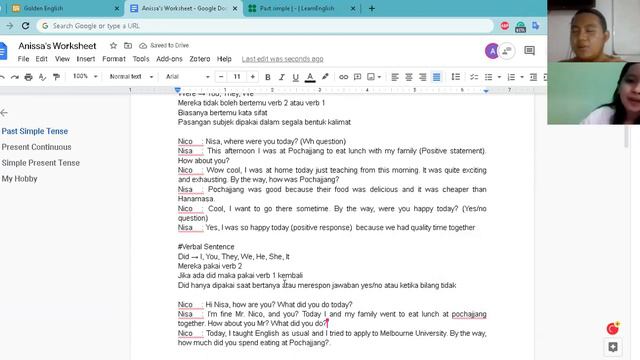Open the comment history icon
The height and width of the screenshot is (360, 640).
tap(529, 51)
